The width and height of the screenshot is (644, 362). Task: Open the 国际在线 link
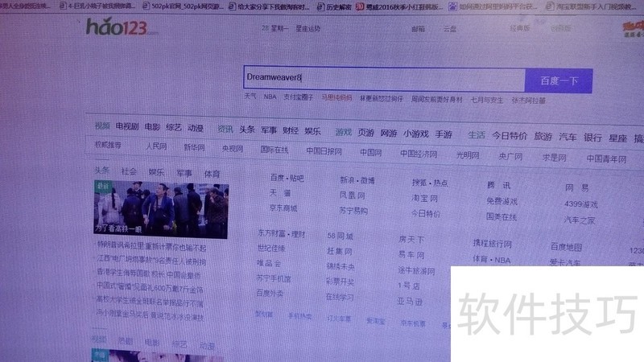(x=275, y=150)
